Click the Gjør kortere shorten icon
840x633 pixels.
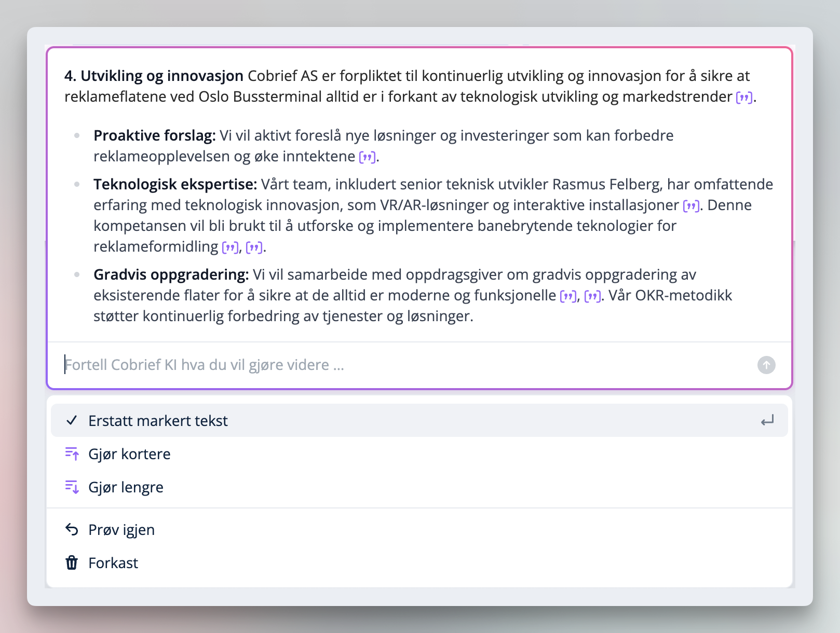[72, 454]
